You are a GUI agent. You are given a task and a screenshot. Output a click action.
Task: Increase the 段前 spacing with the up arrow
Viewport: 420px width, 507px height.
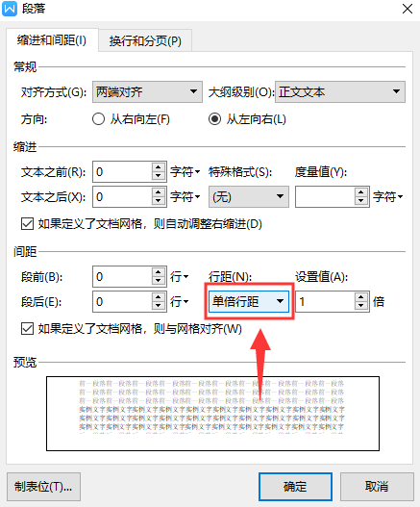pyautogui.click(x=158, y=272)
